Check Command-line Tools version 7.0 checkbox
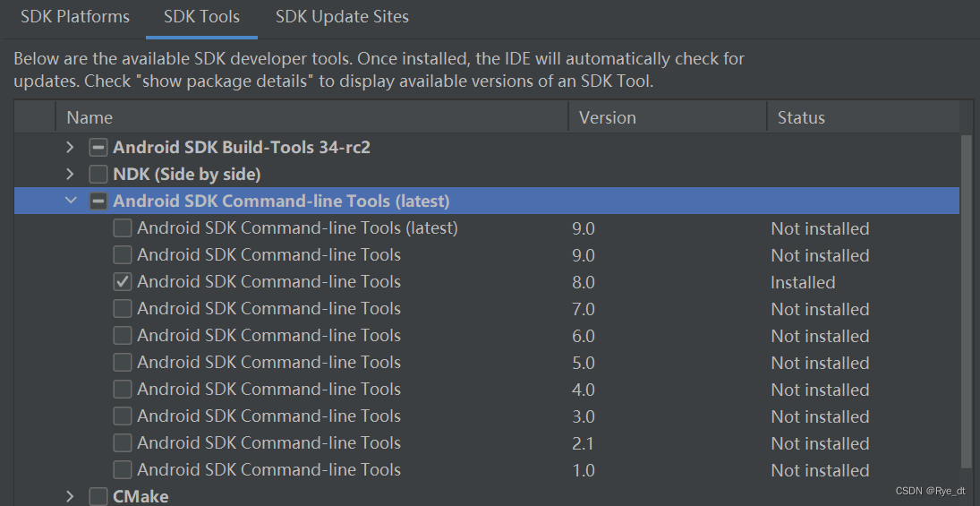 (x=123, y=309)
